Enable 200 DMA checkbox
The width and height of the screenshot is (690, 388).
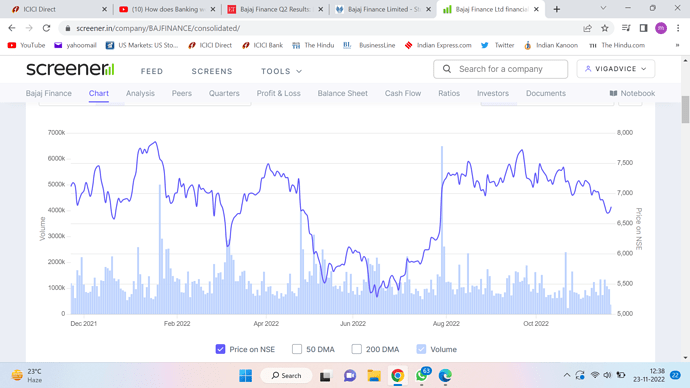[356, 349]
